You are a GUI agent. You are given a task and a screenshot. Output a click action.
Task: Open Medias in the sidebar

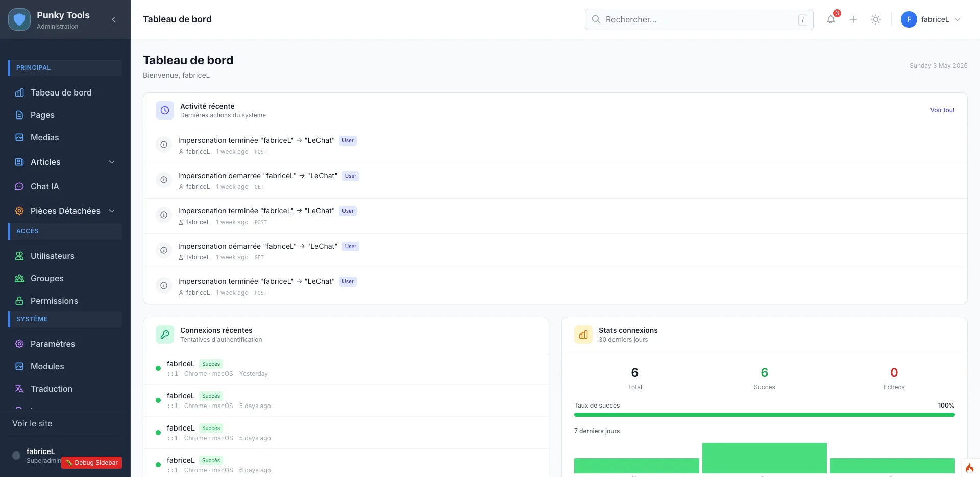[65, 137]
